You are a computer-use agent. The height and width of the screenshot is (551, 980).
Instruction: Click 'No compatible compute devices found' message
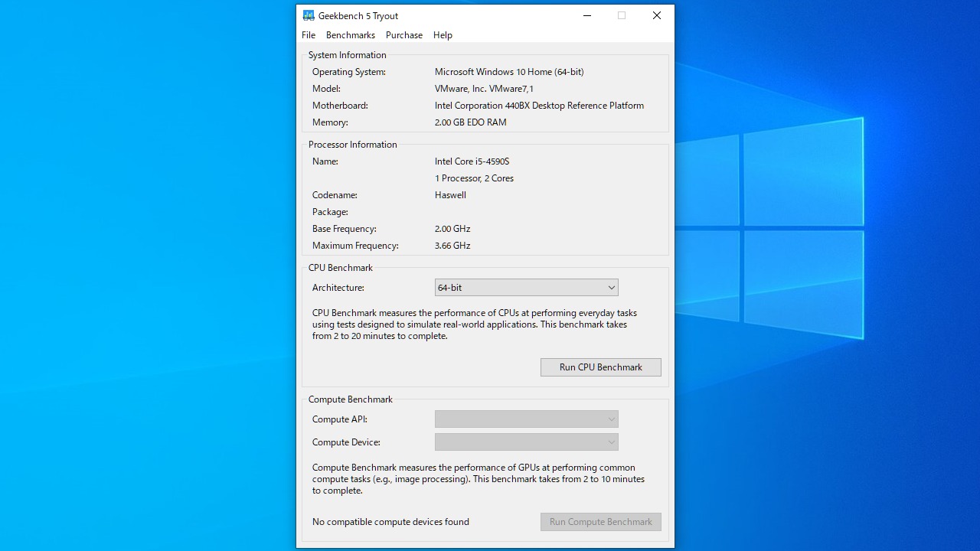pos(390,522)
